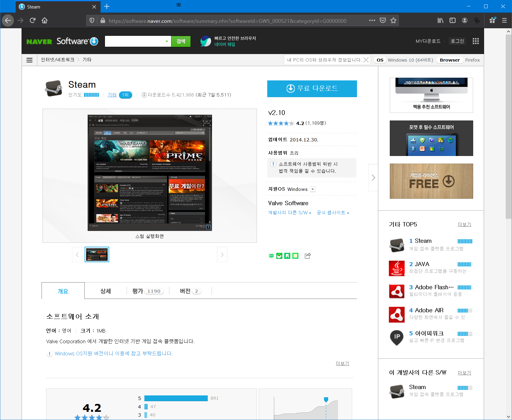Share via the external share icon
The height and width of the screenshot is (420, 512).
(308, 256)
